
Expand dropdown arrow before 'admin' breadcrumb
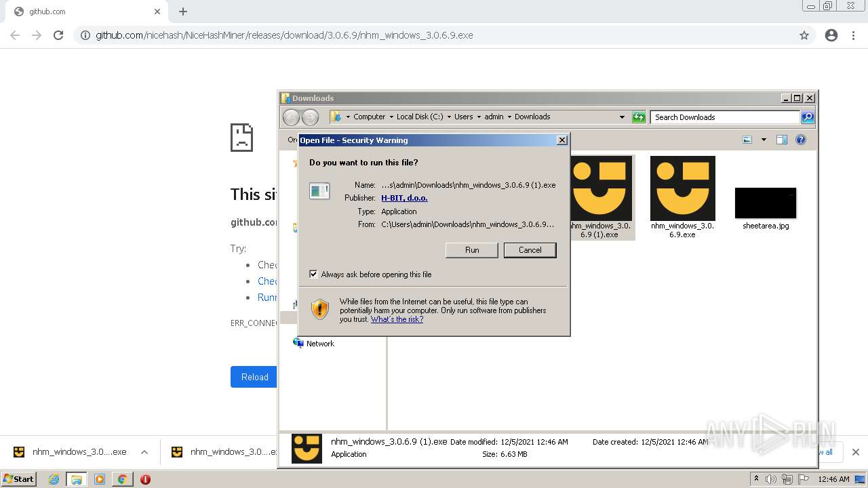tap(478, 117)
